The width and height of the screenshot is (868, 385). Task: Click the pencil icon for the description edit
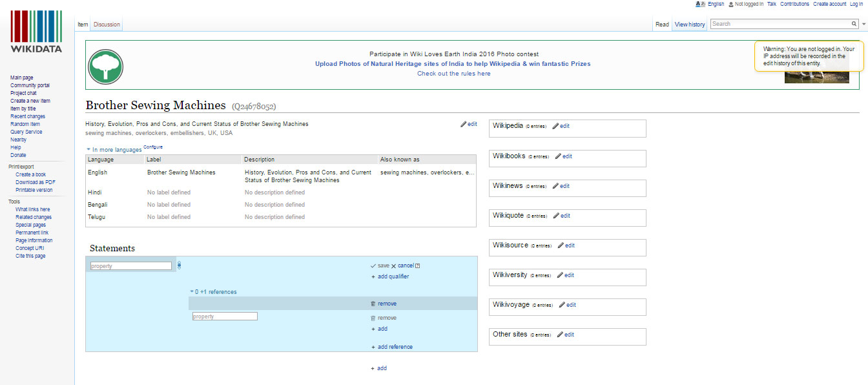click(x=463, y=124)
